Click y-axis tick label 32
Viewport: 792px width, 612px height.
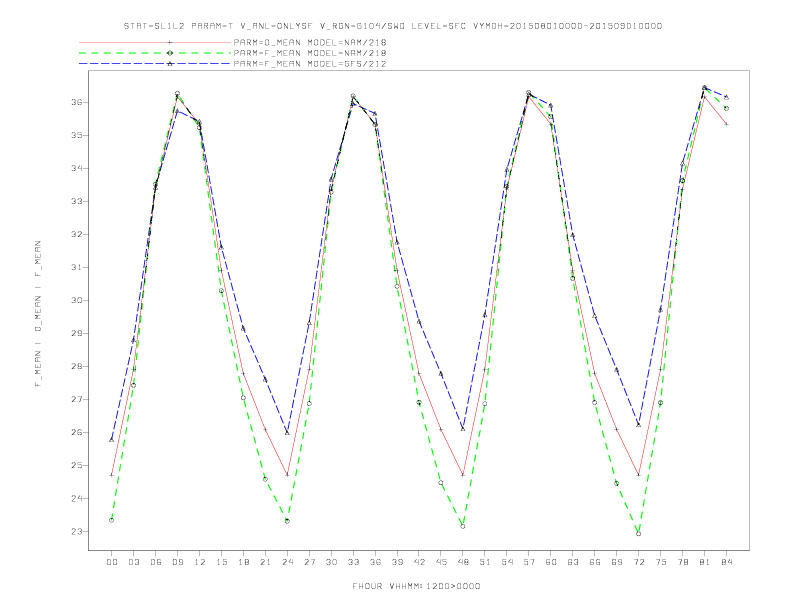77,234
